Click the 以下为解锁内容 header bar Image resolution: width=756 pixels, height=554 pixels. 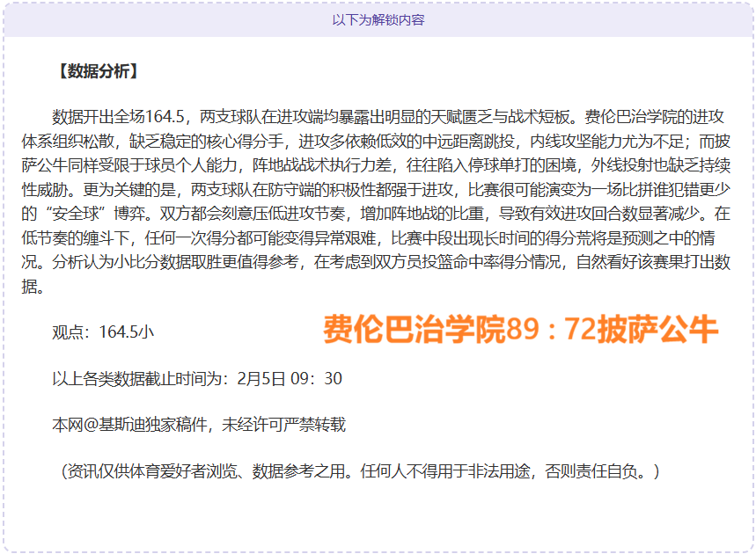[x=378, y=18]
